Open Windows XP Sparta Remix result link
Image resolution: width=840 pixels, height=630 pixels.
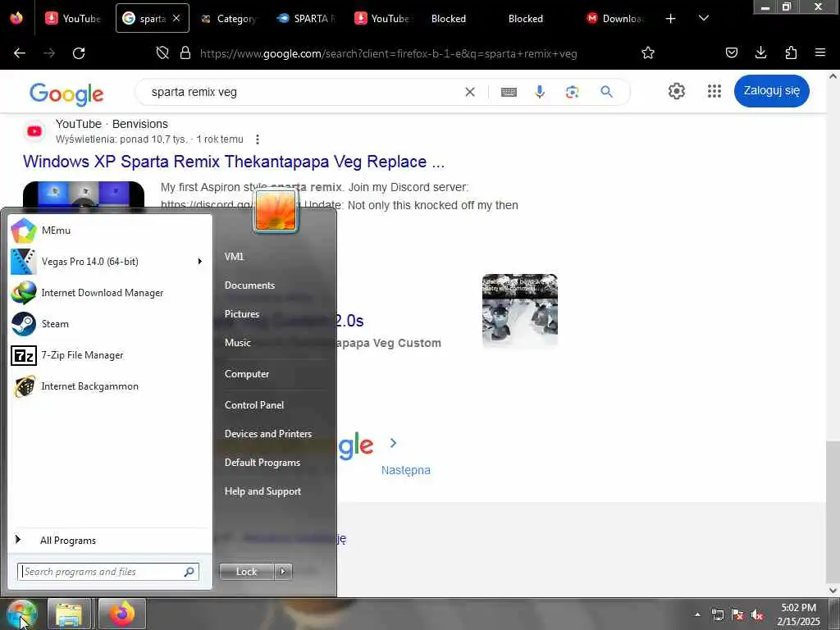coord(234,162)
